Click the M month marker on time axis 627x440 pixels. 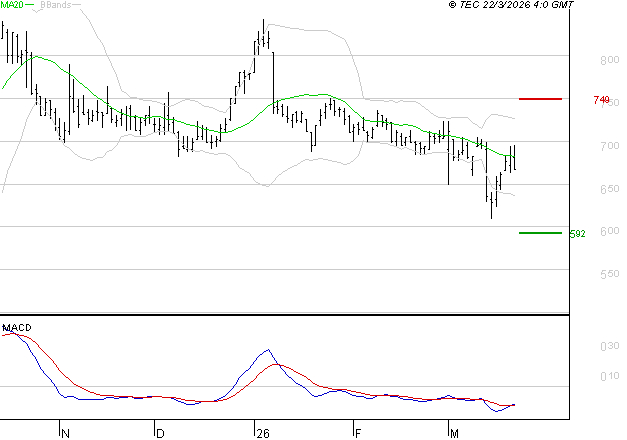pyautogui.click(x=454, y=433)
